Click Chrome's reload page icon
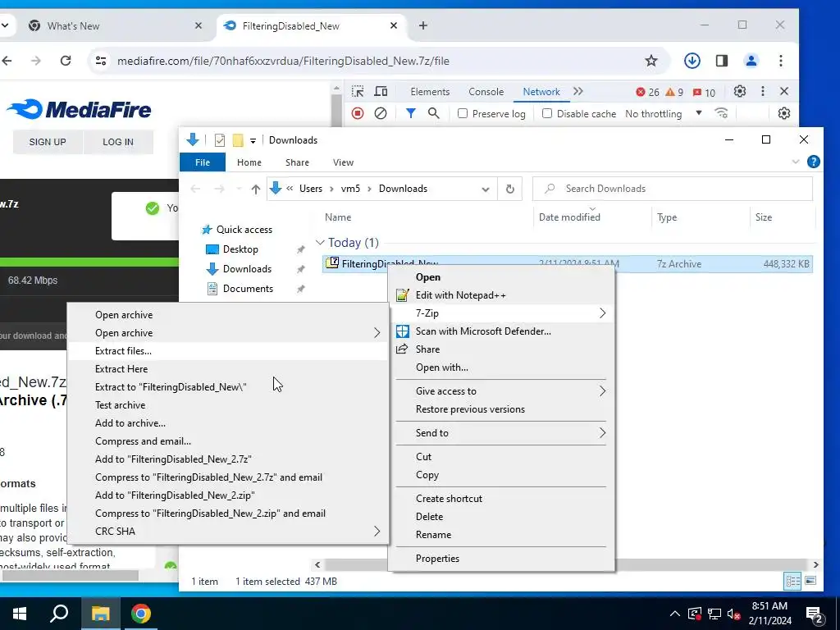The height and width of the screenshot is (630, 840). [66, 61]
